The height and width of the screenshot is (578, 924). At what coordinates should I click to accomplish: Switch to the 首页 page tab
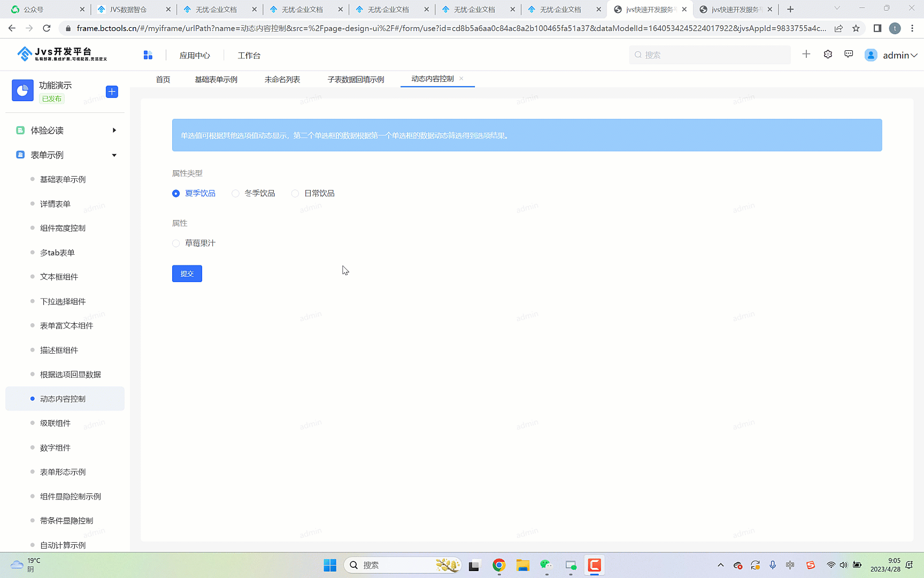[x=163, y=79]
